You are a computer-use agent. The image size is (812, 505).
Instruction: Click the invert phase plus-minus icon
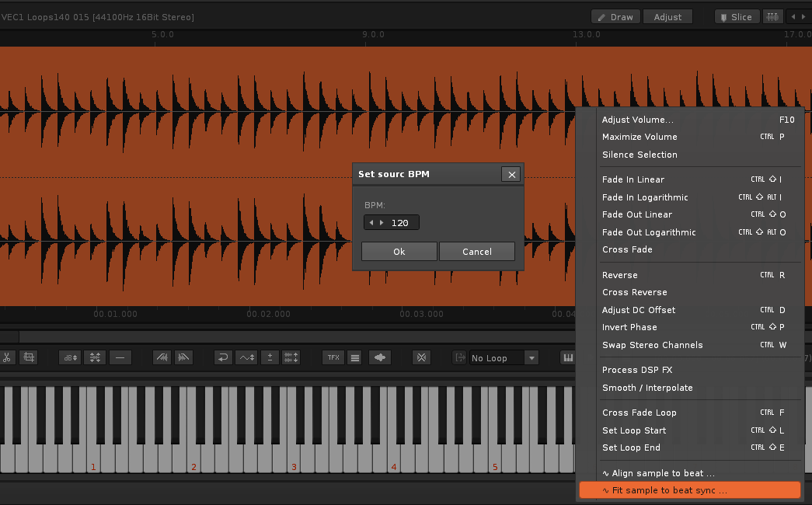pyautogui.click(x=270, y=357)
